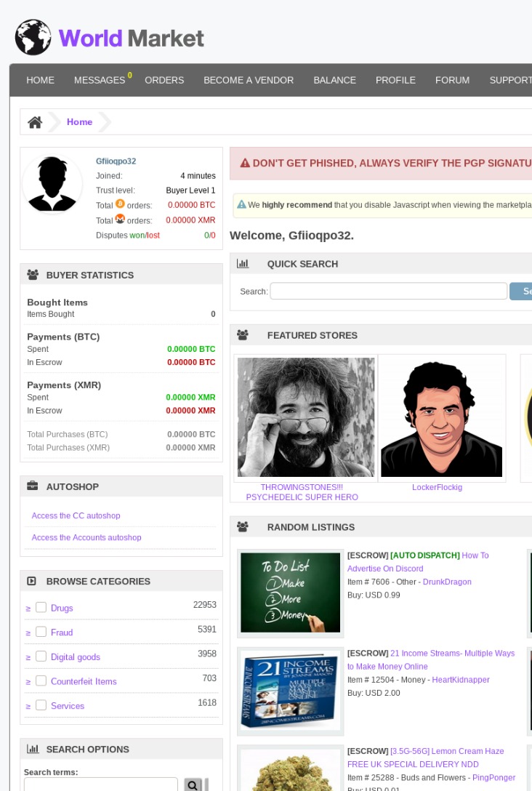Open the FORUM menu item
Image resolution: width=532 pixels, height=791 pixels.
tap(452, 80)
